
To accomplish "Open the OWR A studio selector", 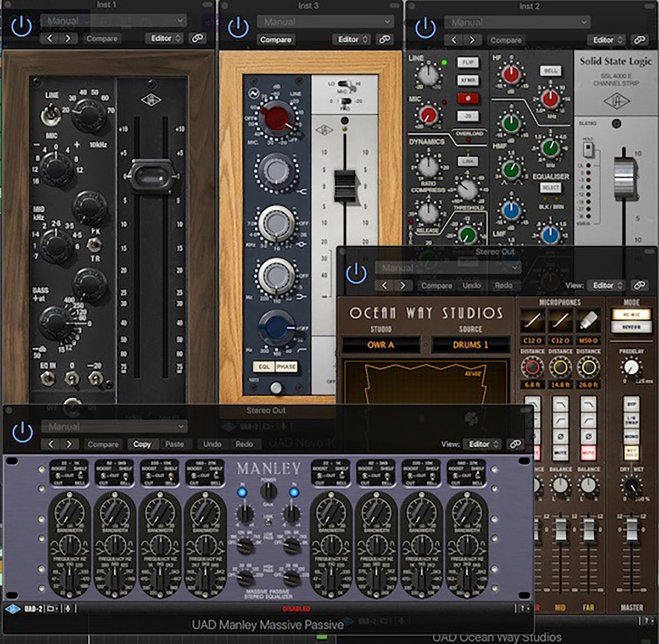I will tap(381, 345).
